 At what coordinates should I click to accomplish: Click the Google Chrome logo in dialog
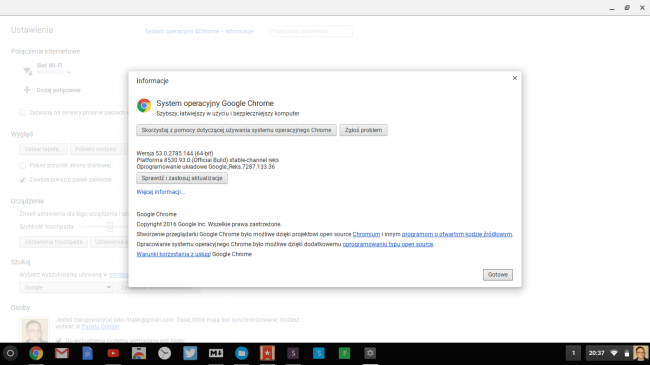(144, 105)
